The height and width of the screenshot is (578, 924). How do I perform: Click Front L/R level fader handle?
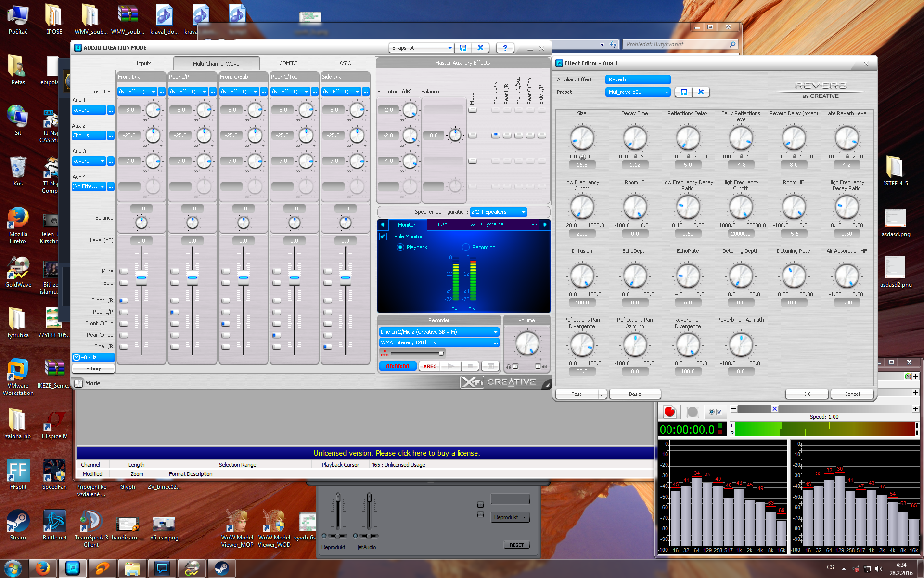[x=141, y=278]
